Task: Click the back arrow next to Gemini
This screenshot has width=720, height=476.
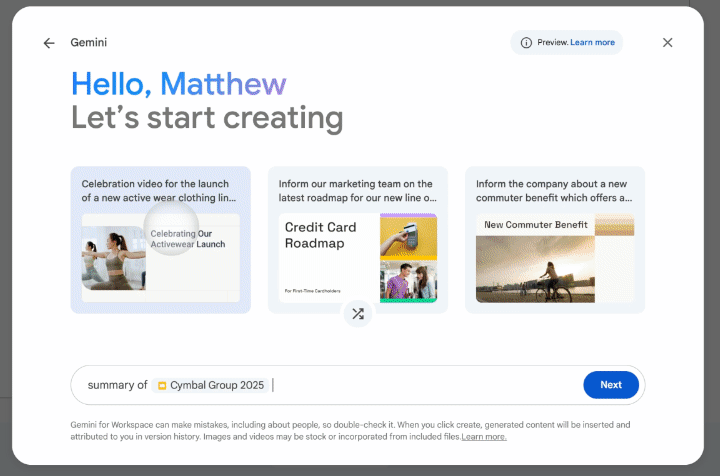Action: [x=49, y=43]
